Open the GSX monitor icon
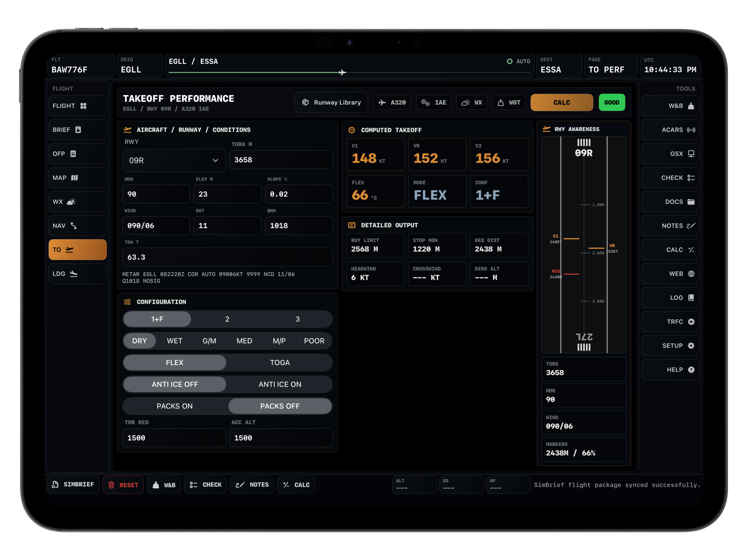747x560 pixels. pos(691,154)
